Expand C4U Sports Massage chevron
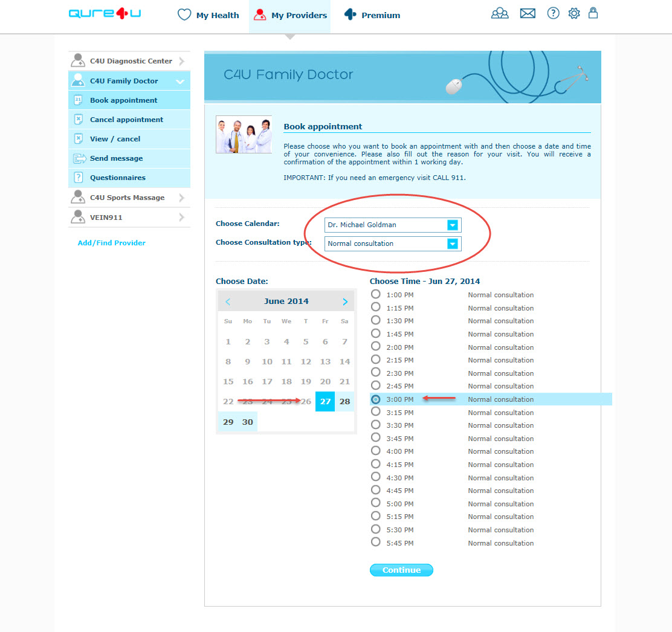The image size is (672, 632). tap(182, 198)
